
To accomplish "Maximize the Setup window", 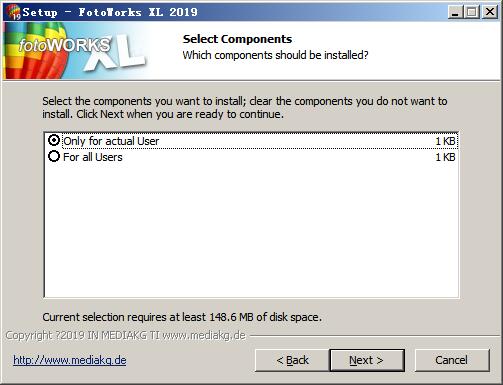I will (x=472, y=12).
